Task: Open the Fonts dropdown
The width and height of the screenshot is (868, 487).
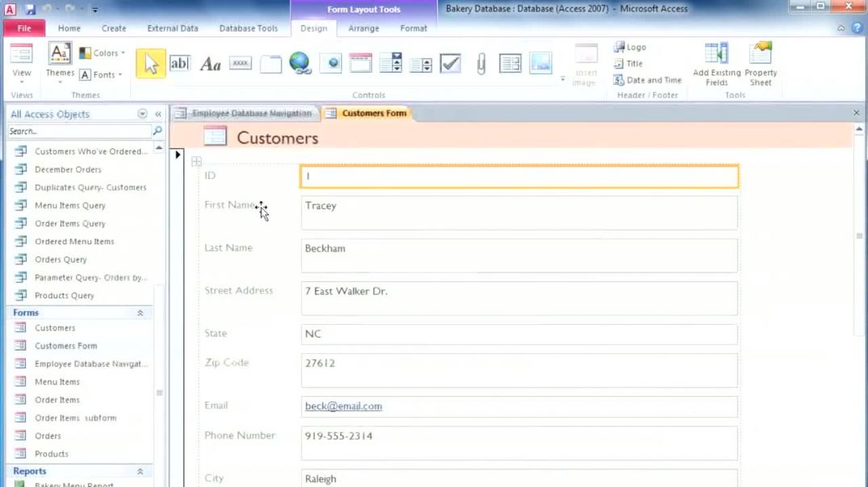Action: click(x=101, y=75)
